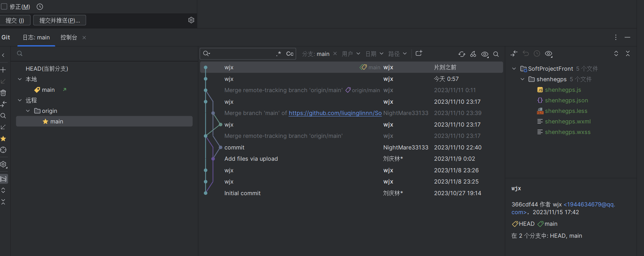Select the shenhegps.json file
Image resolution: width=644 pixels, height=256 pixels.
tap(566, 100)
